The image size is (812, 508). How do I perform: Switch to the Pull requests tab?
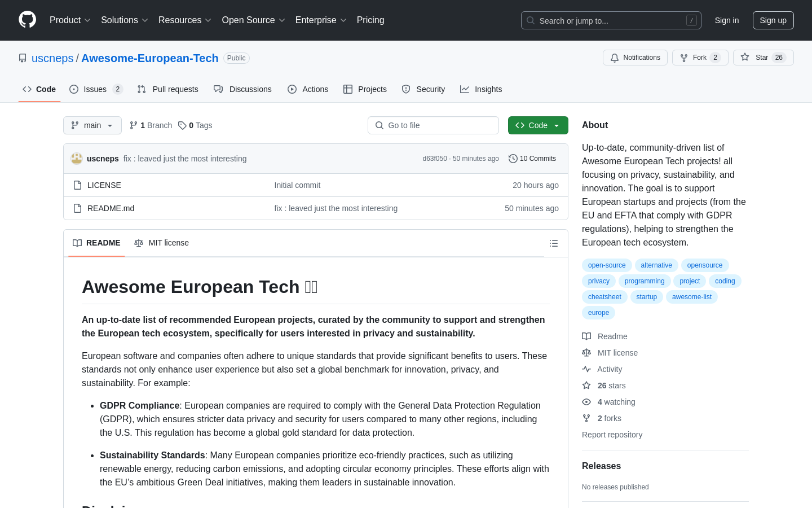(168, 89)
